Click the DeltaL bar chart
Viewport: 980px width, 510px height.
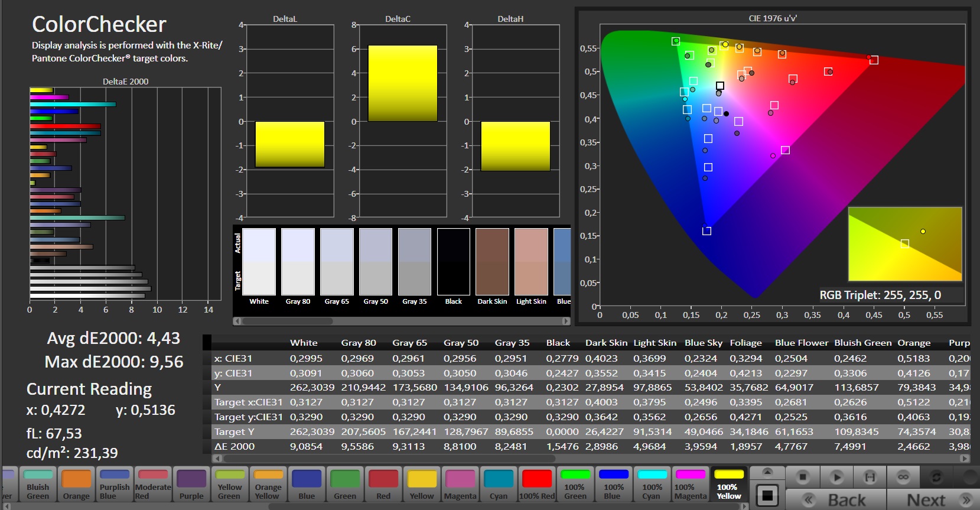(x=289, y=122)
